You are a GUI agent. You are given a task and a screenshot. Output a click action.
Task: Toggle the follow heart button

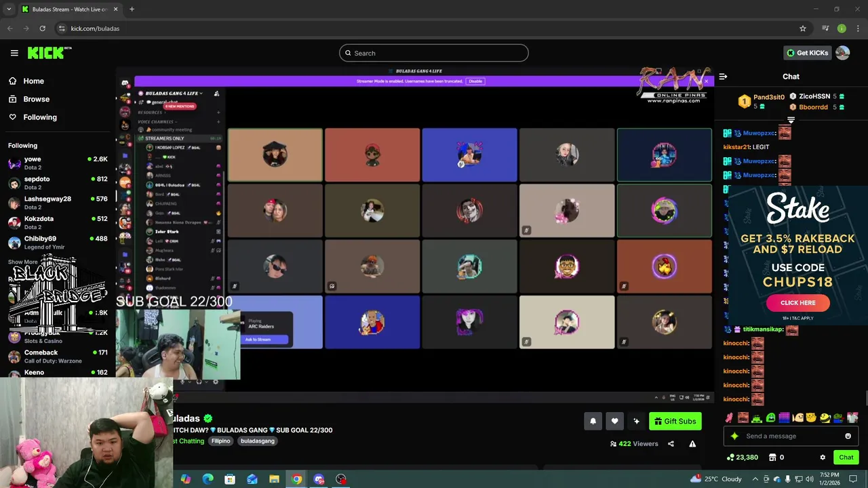[614, 421]
